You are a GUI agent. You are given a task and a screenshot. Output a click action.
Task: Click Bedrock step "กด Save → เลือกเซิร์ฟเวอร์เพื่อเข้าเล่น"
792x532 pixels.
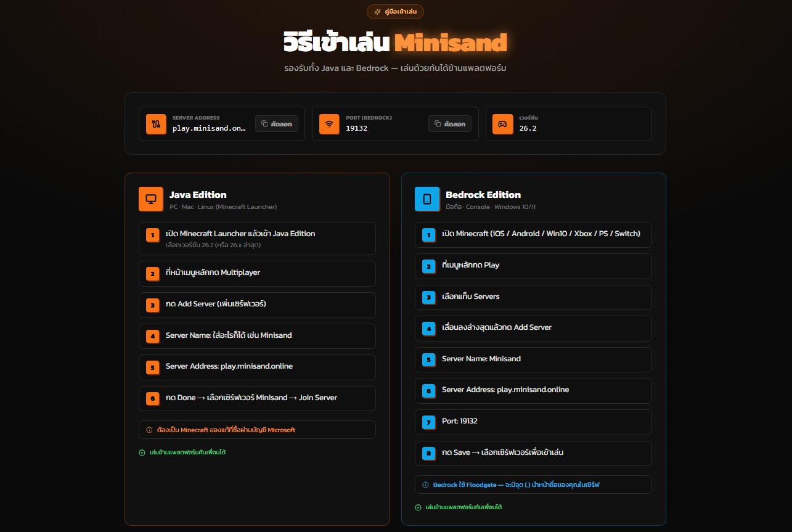coord(533,454)
